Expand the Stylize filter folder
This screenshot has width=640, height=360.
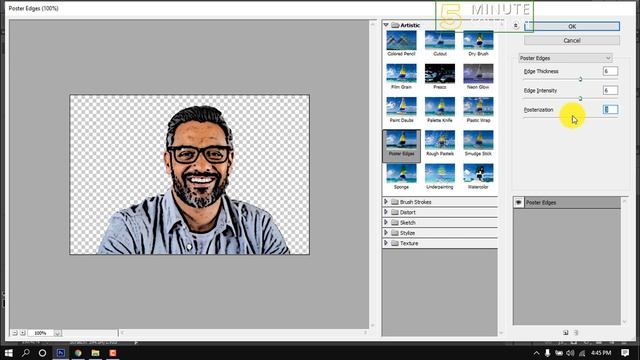point(386,233)
